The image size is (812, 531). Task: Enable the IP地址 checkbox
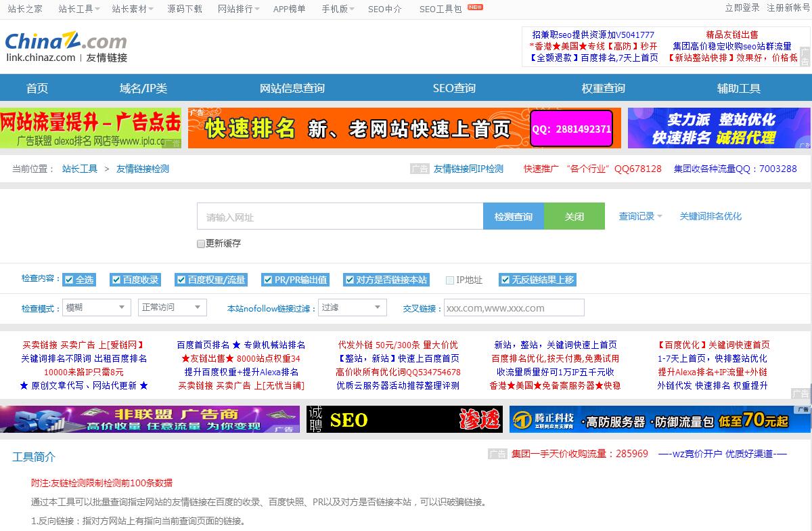click(450, 280)
